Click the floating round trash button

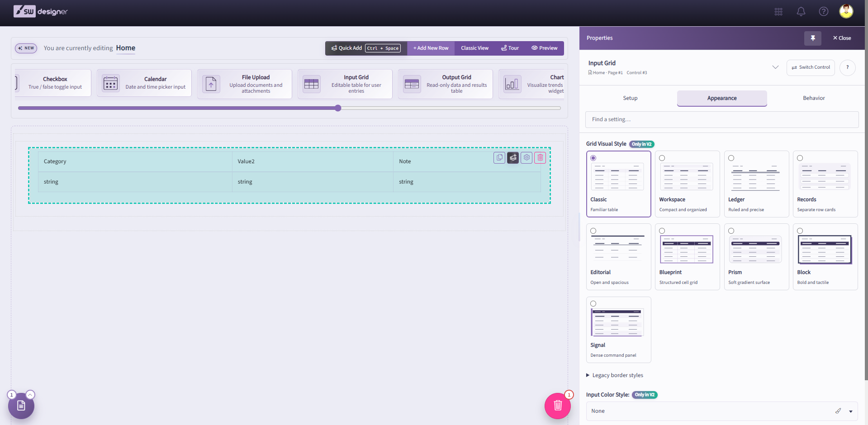(558, 406)
